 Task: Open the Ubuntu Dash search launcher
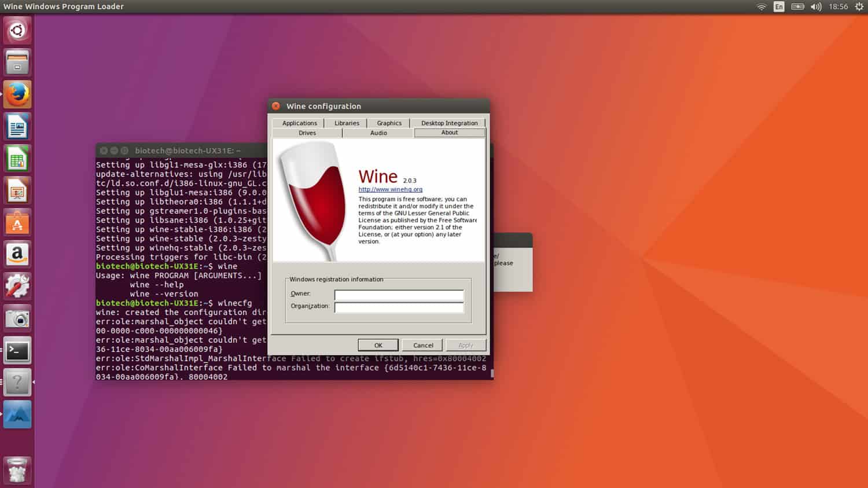(17, 30)
